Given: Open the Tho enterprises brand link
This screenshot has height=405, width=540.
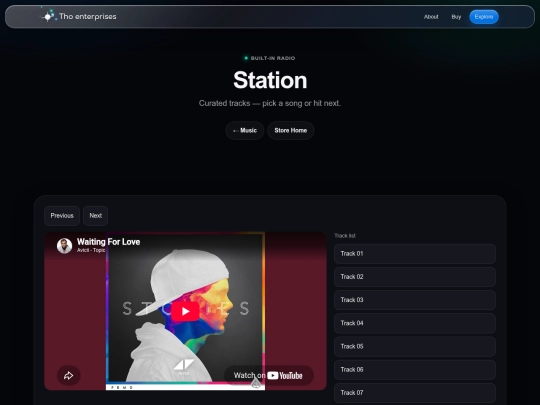Looking at the screenshot, I should 79,16.
